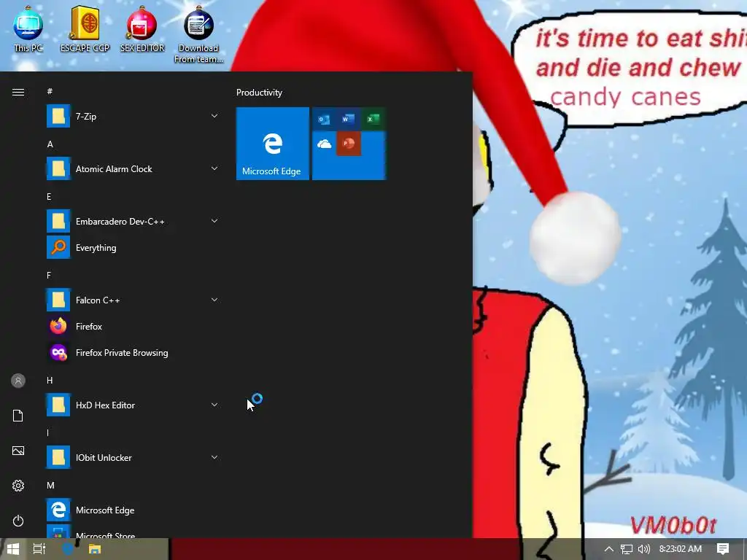
Task: Open the Embarcadero Dev-C++ folder entry
Action: [x=133, y=222]
